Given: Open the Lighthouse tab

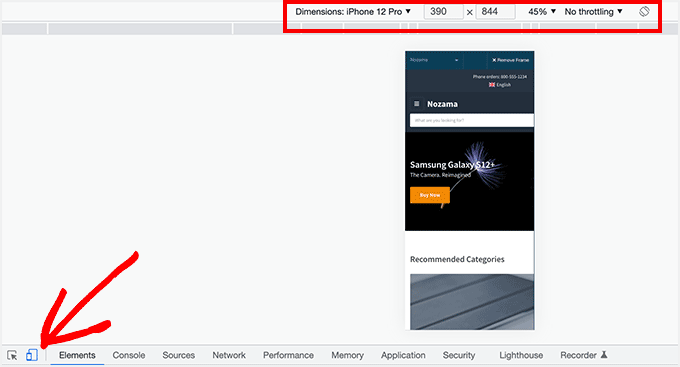Looking at the screenshot, I should (x=521, y=355).
